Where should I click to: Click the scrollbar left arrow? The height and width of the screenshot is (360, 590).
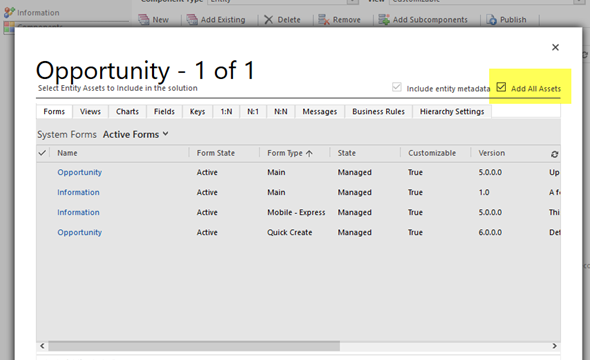pyautogui.click(x=42, y=346)
